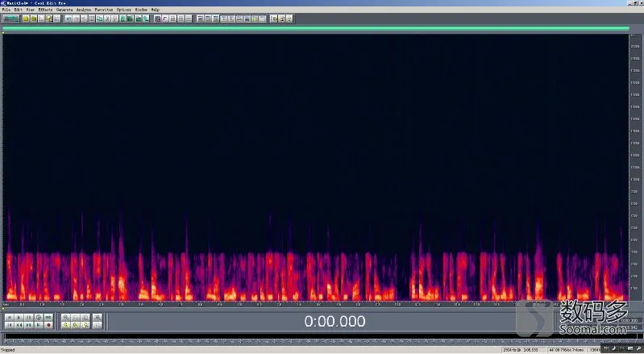Viewport: 644px width, 354px height.
Task: Click the Redo toolbar icon
Action: (76, 19)
